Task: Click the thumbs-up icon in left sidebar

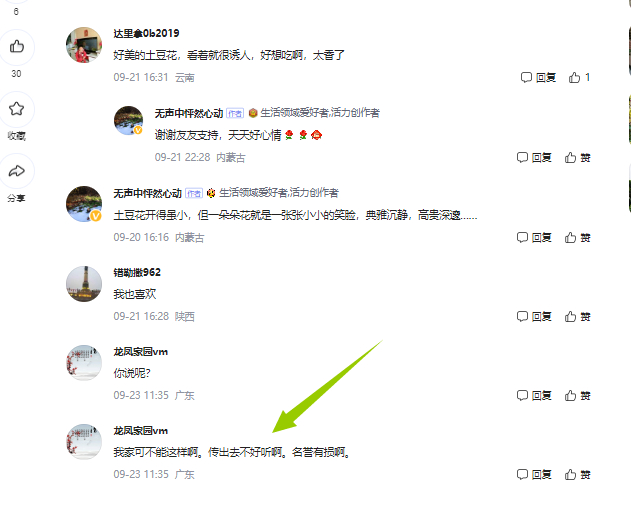Action: [17, 46]
